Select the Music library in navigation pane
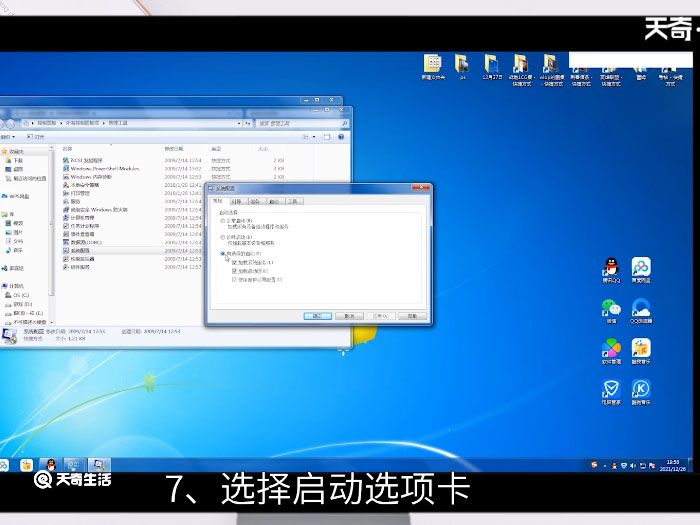This screenshot has height=525, width=700. (x=14, y=250)
